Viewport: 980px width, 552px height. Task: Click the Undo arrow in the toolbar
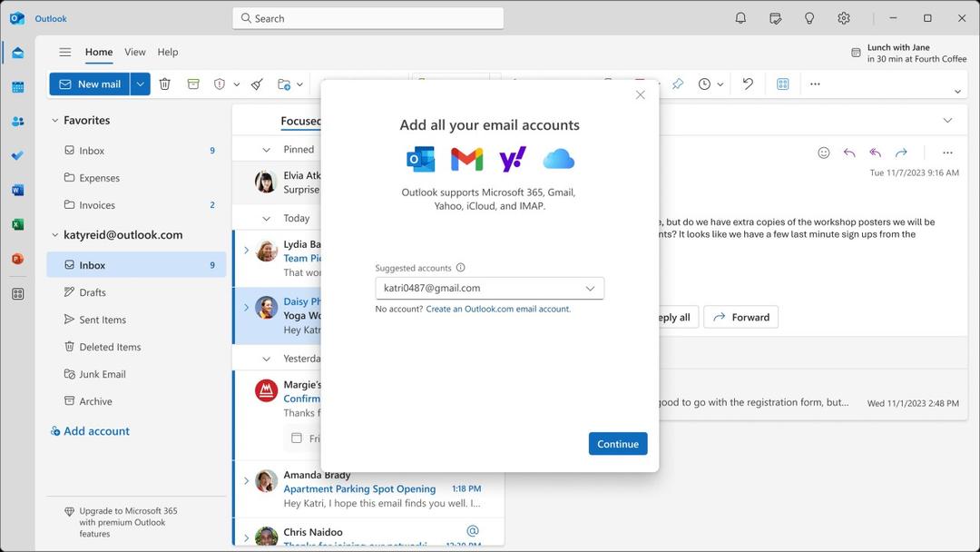(x=747, y=84)
